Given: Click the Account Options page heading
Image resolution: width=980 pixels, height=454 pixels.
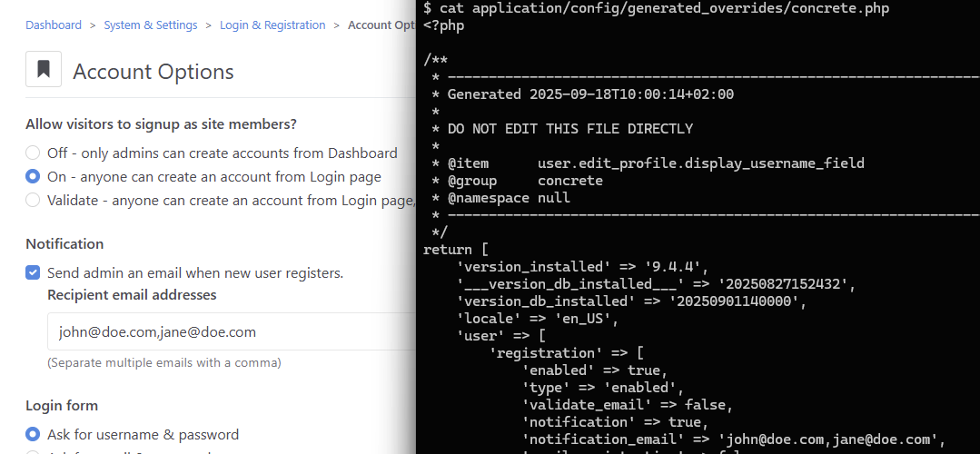Looking at the screenshot, I should (x=153, y=72).
